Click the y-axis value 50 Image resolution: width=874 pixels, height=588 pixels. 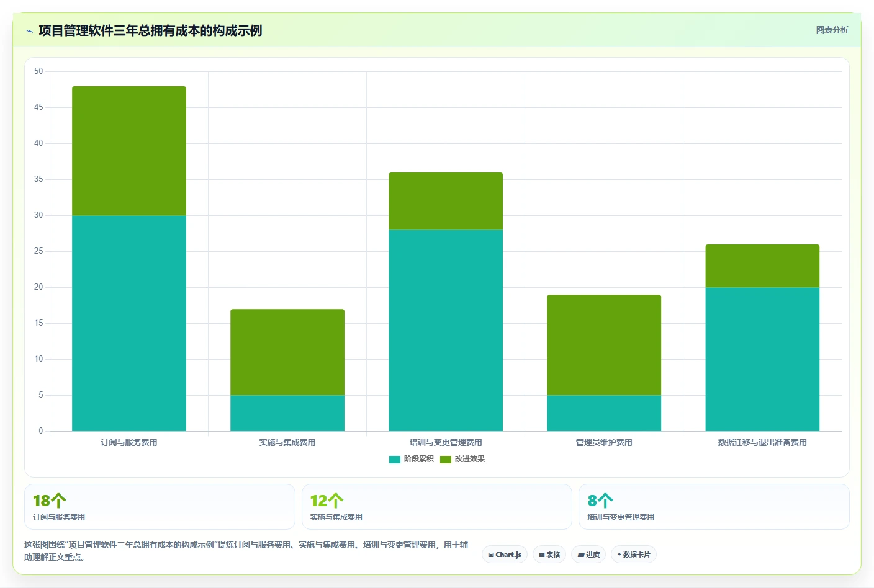pyautogui.click(x=38, y=71)
